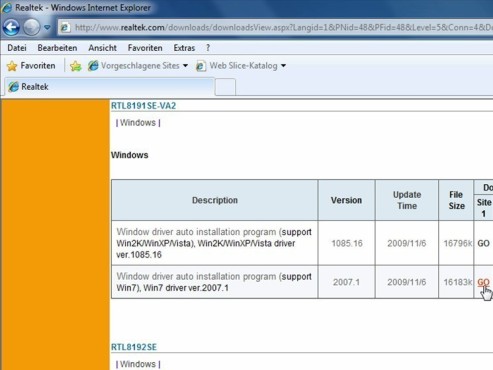Click file size 16796k
The image size is (493, 370).
click(458, 243)
